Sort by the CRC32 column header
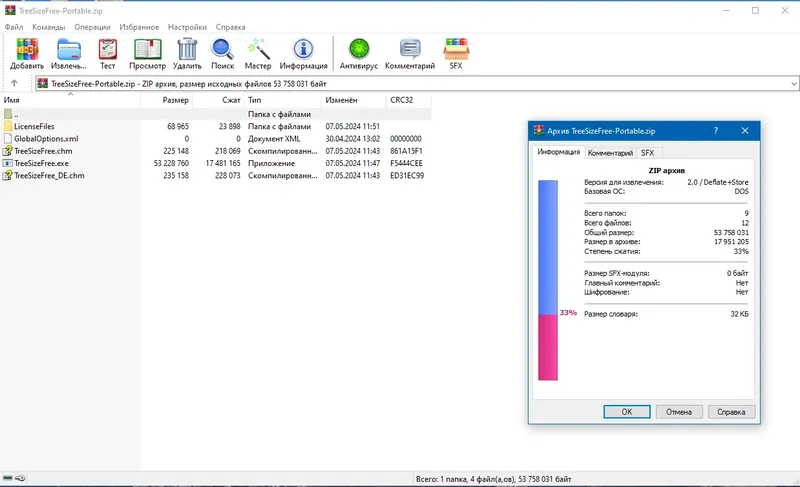 coord(408,100)
